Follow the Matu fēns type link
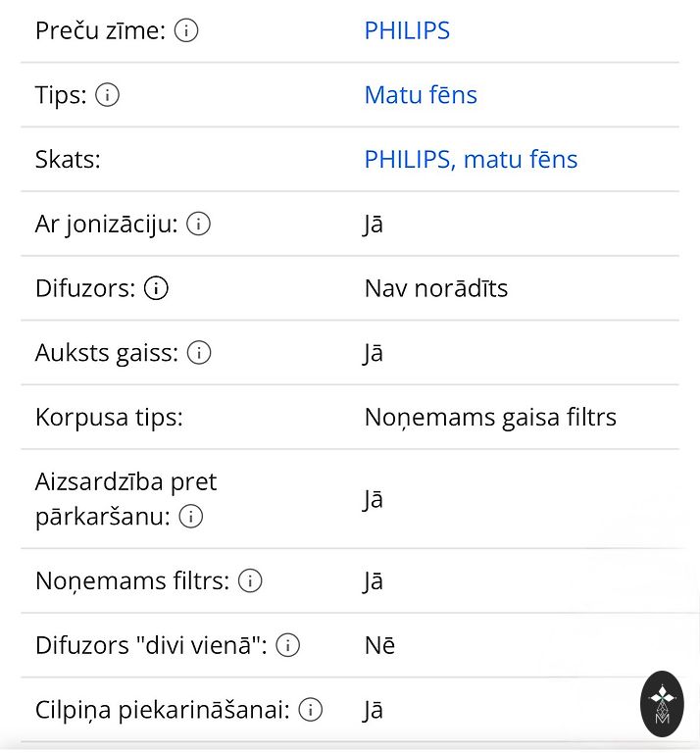 (x=421, y=95)
